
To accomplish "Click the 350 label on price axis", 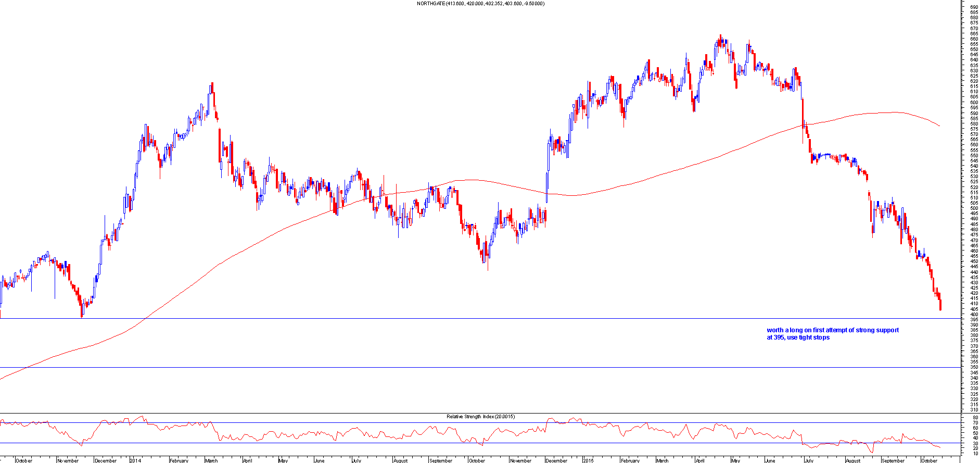I will click(x=973, y=367).
